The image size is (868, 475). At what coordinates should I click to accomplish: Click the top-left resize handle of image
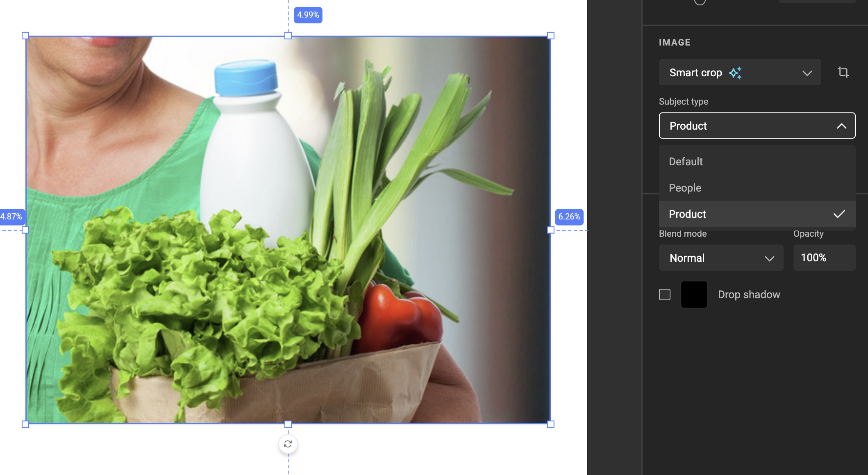tap(25, 36)
